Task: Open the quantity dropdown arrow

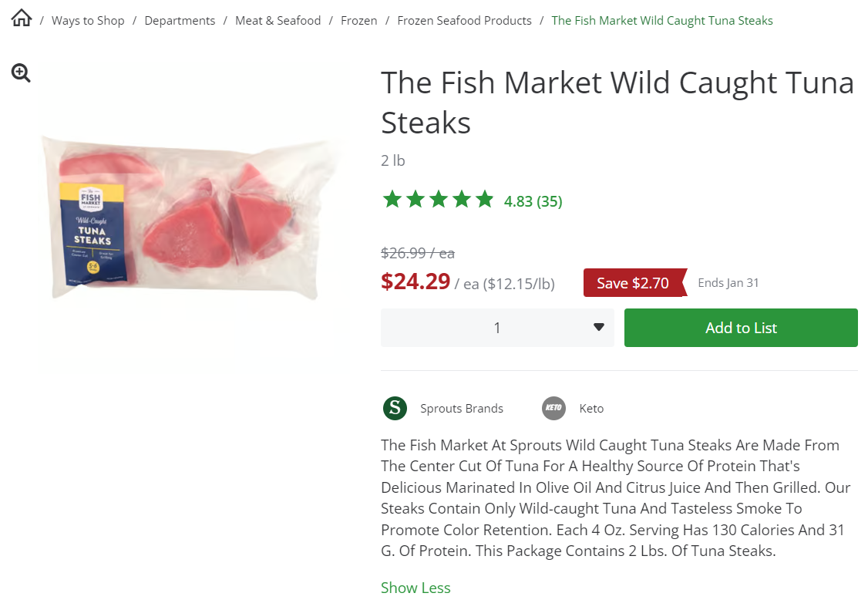Action: [x=599, y=327]
